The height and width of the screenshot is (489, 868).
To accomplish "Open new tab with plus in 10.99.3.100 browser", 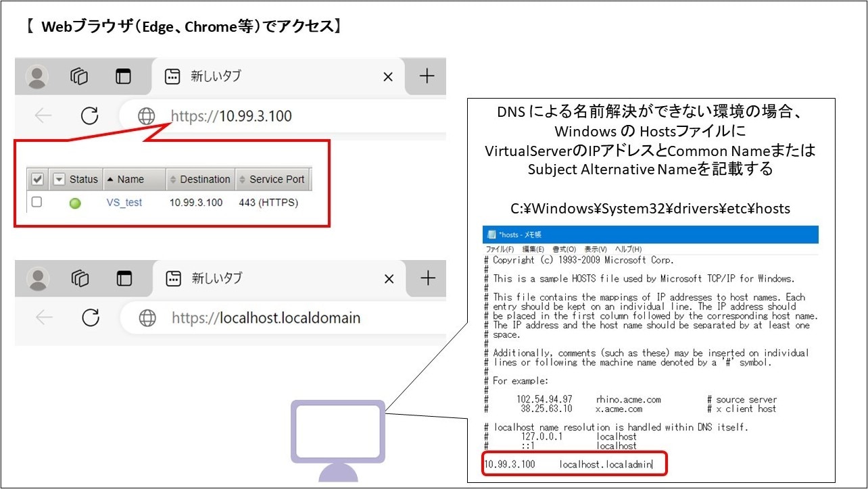I will 427,76.
